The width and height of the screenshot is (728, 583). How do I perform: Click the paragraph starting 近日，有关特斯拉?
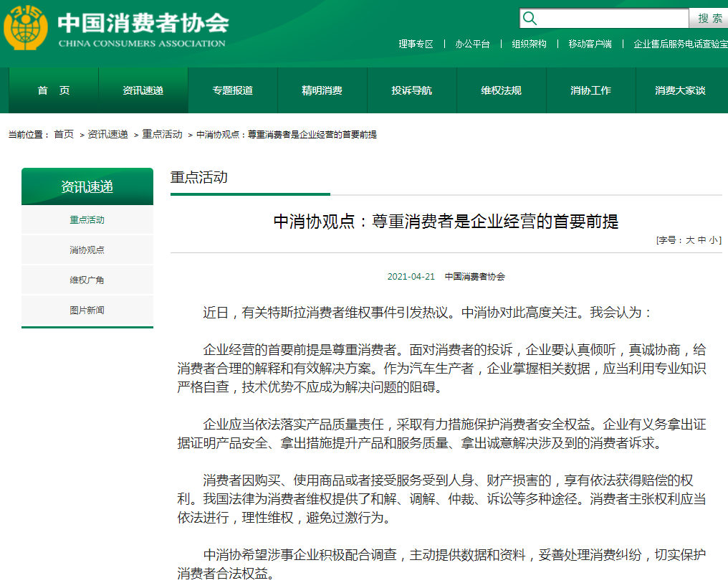[x=427, y=313]
